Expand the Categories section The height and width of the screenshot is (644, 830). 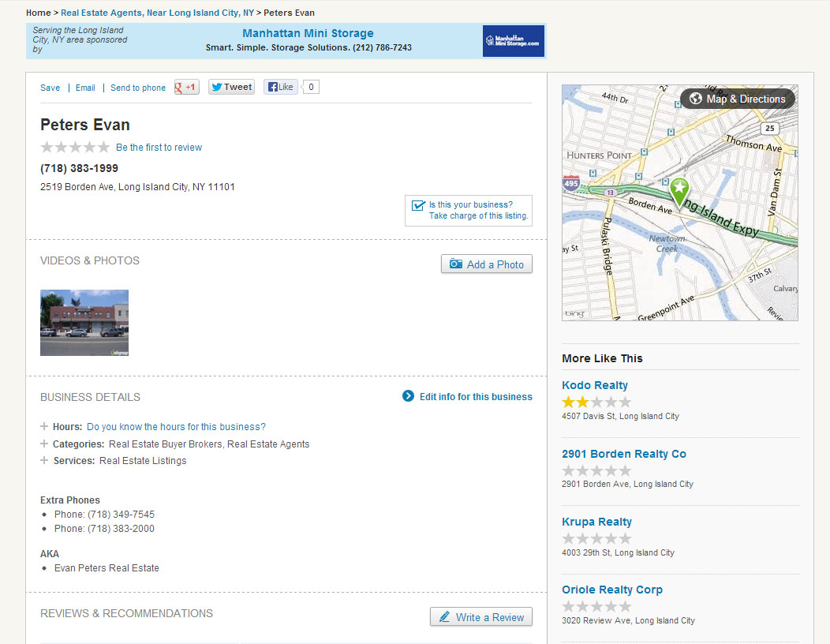tap(44, 444)
